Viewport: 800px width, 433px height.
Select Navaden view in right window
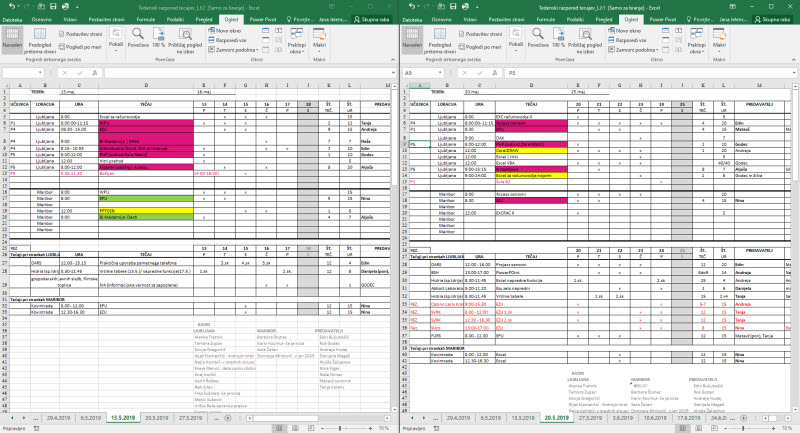coord(412,39)
